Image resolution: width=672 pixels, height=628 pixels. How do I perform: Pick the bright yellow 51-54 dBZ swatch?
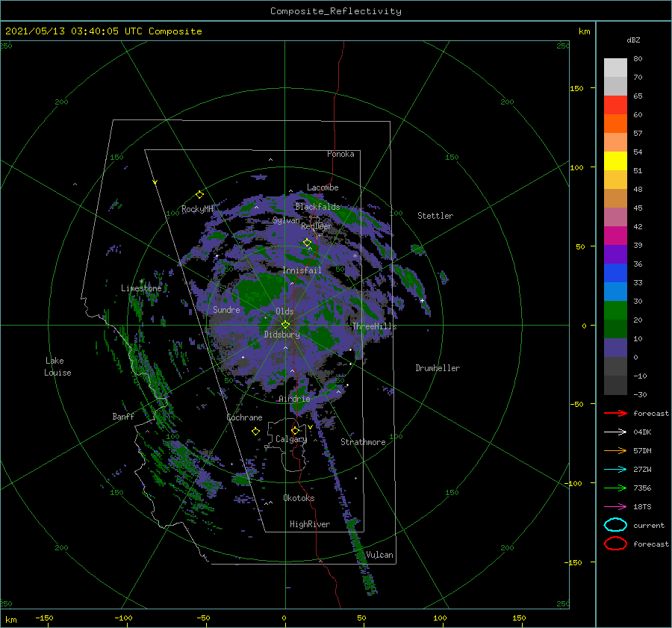(615, 161)
